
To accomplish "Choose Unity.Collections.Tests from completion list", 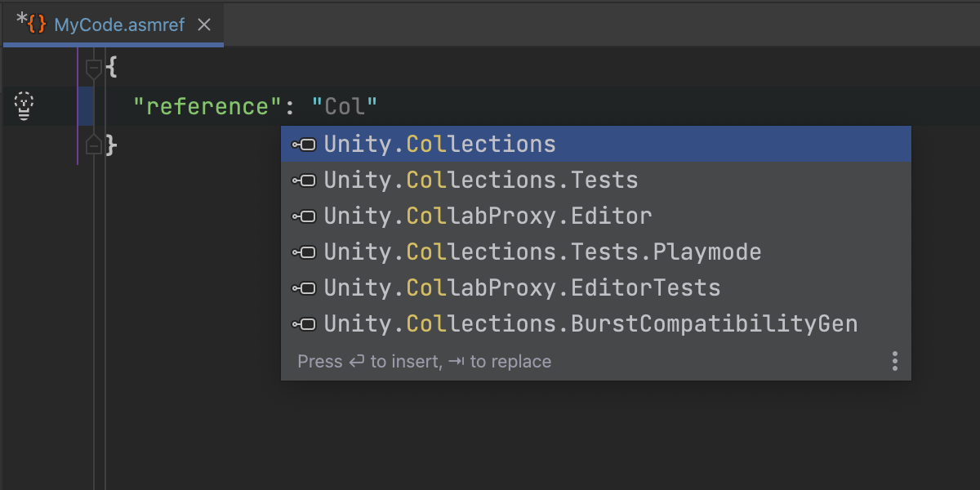I will click(480, 180).
